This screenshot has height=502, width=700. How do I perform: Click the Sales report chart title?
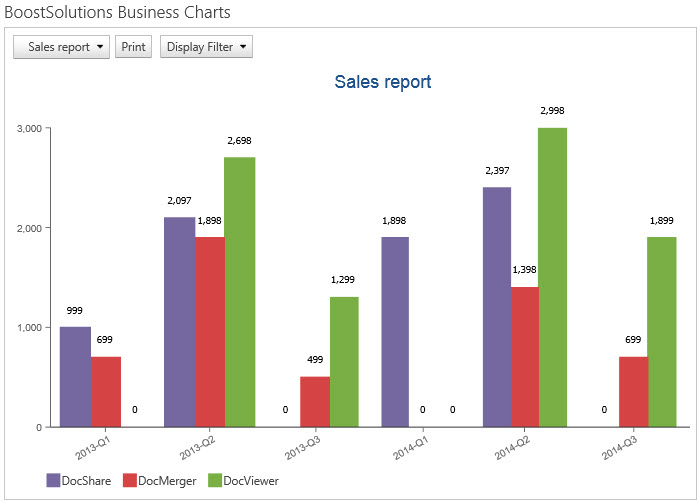point(383,82)
